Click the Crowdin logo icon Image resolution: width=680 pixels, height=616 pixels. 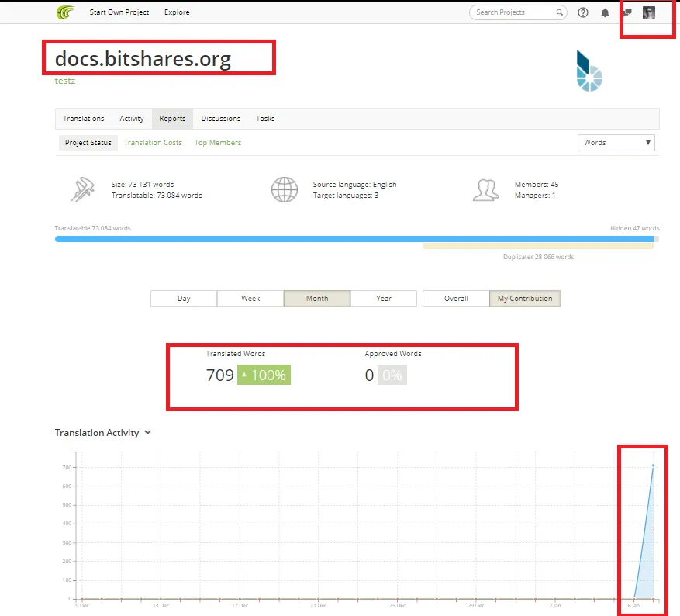(65, 12)
